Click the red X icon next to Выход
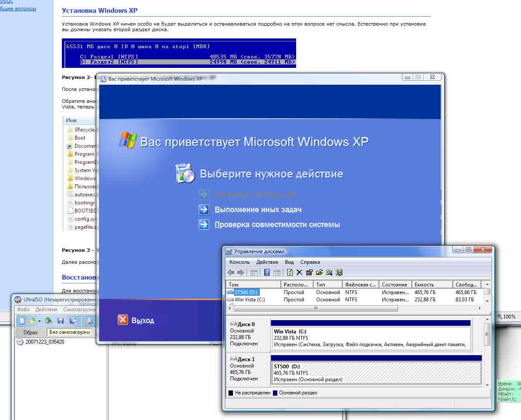The width and height of the screenshot is (521, 420). click(x=123, y=320)
